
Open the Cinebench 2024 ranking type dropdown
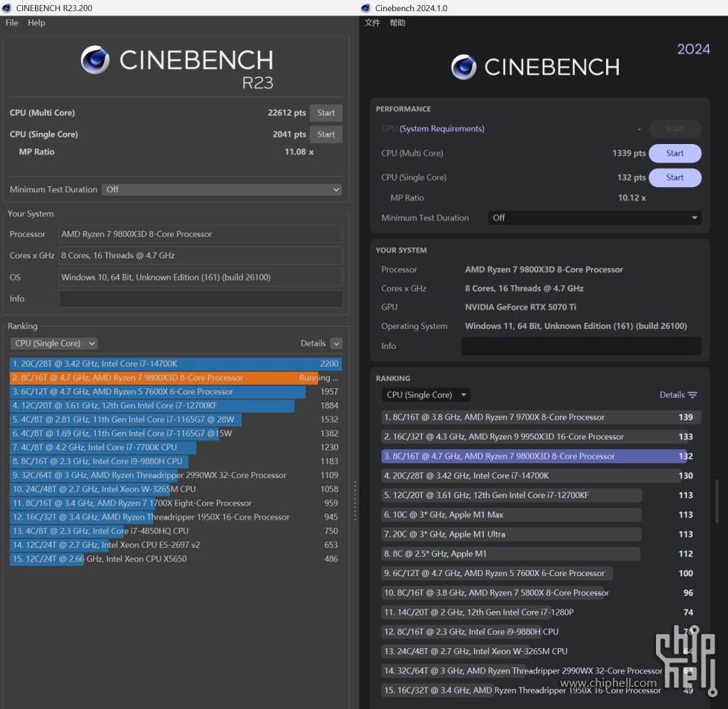pos(426,395)
